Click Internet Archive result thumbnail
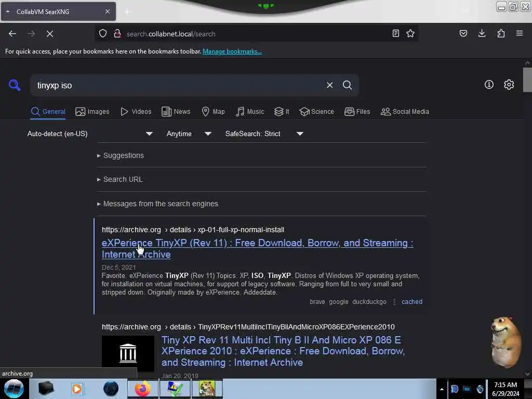Screen dimensions: 532x399 [x=128, y=353]
